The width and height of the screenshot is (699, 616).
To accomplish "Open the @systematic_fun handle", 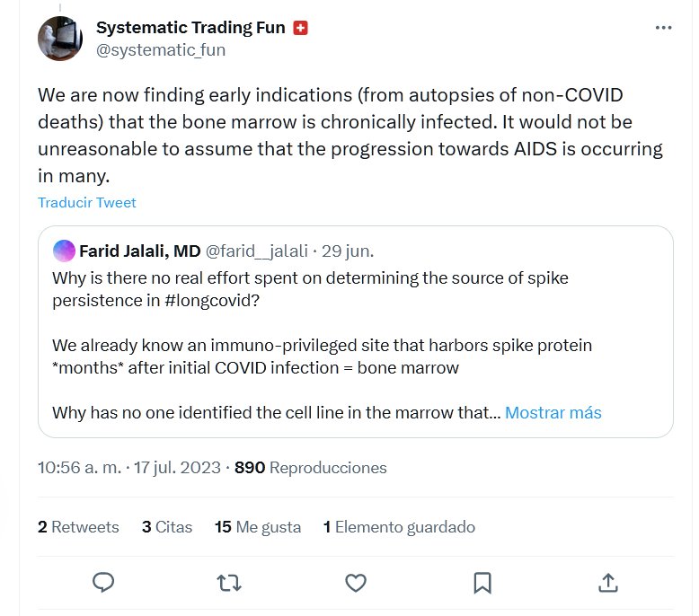I will (x=161, y=50).
